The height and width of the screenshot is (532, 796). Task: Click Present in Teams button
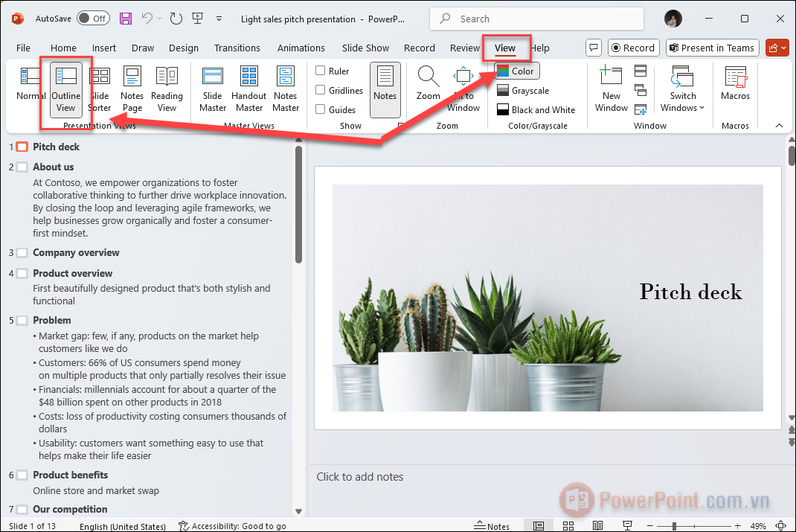pyautogui.click(x=712, y=48)
